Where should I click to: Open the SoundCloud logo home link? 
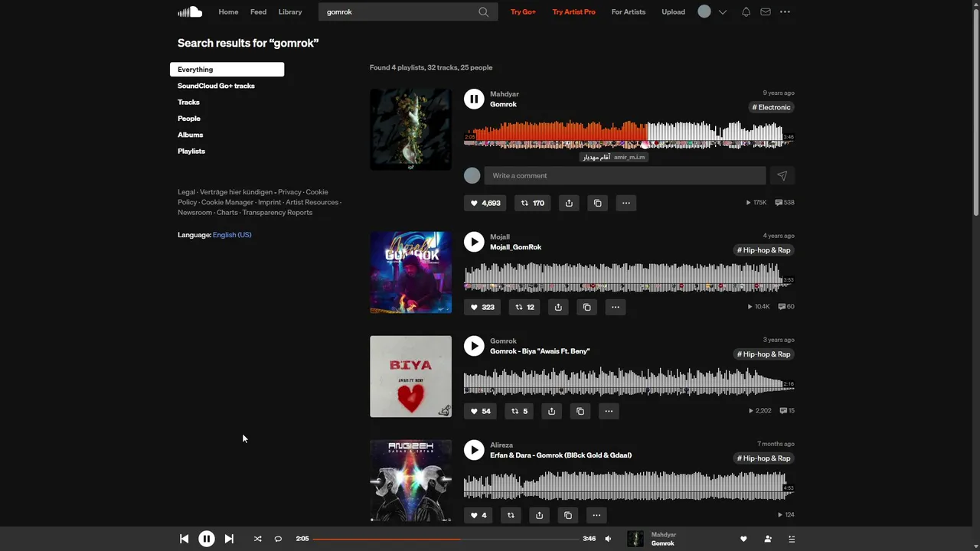tap(190, 11)
